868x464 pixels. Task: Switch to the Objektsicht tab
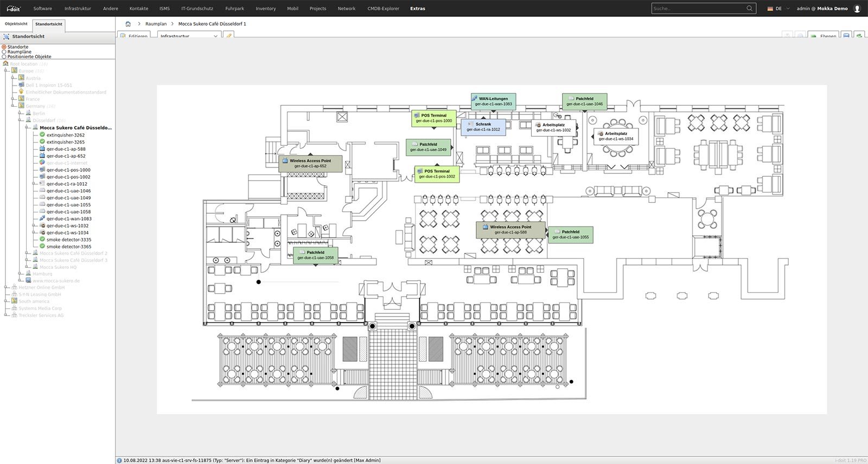[x=16, y=24]
